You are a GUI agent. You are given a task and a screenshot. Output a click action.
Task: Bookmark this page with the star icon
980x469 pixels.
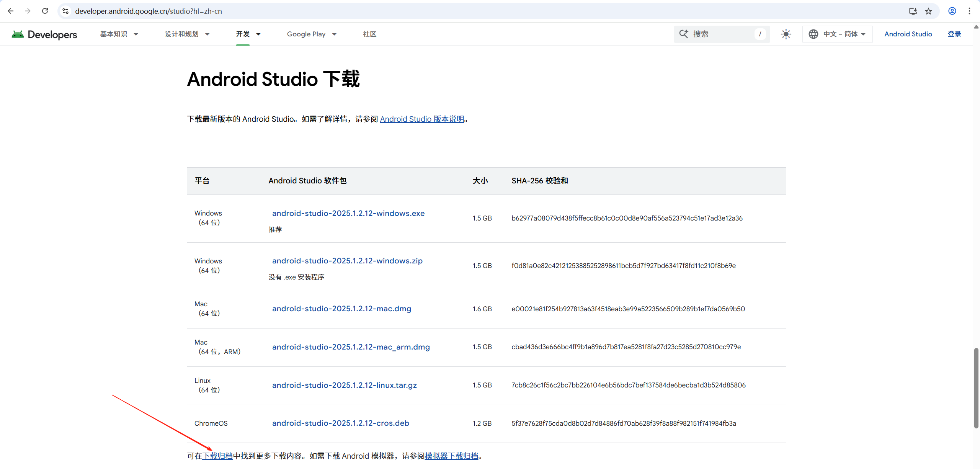[x=928, y=11]
